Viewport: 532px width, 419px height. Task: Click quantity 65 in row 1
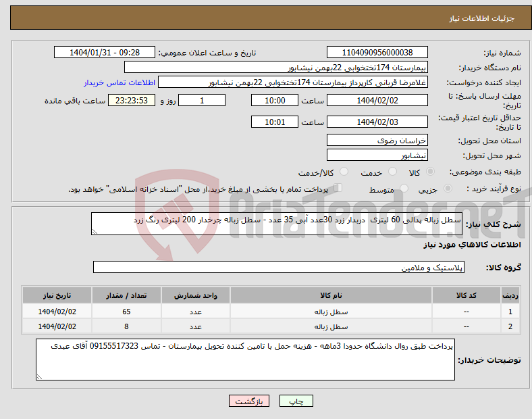(126, 312)
